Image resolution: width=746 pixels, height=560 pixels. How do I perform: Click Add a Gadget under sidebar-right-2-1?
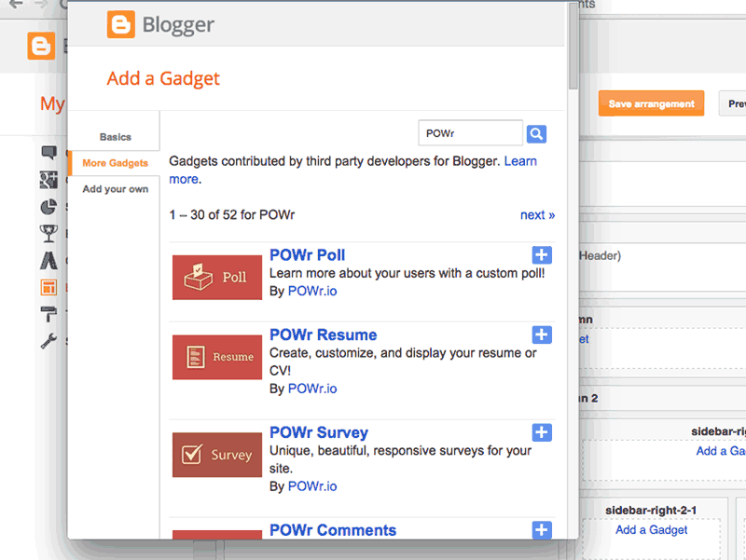(651, 529)
